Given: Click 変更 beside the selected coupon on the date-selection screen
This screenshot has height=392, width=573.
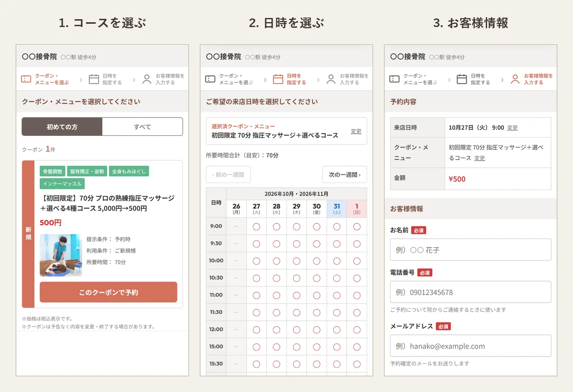Looking at the screenshot, I should click(x=356, y=131).
